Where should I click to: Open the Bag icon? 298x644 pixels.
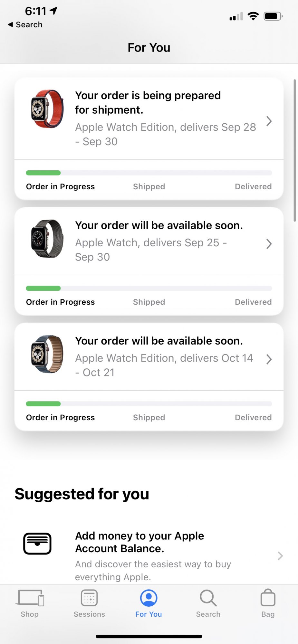pos(268,598)
